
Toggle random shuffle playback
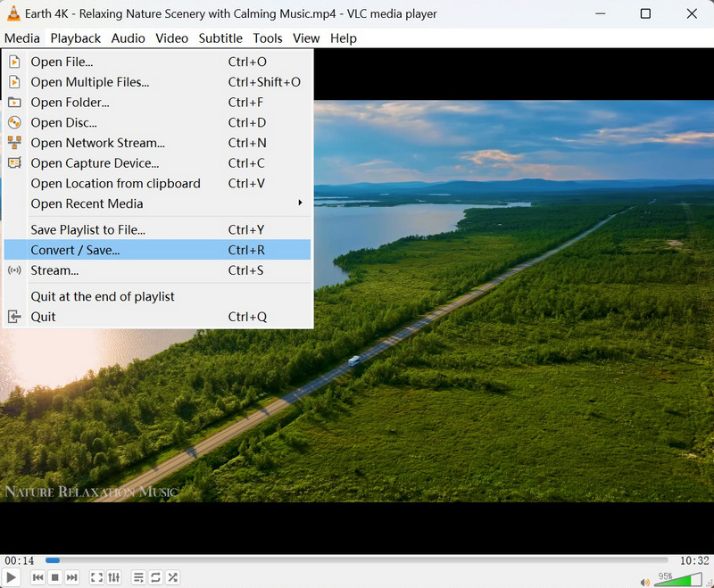tap(172, 577)
